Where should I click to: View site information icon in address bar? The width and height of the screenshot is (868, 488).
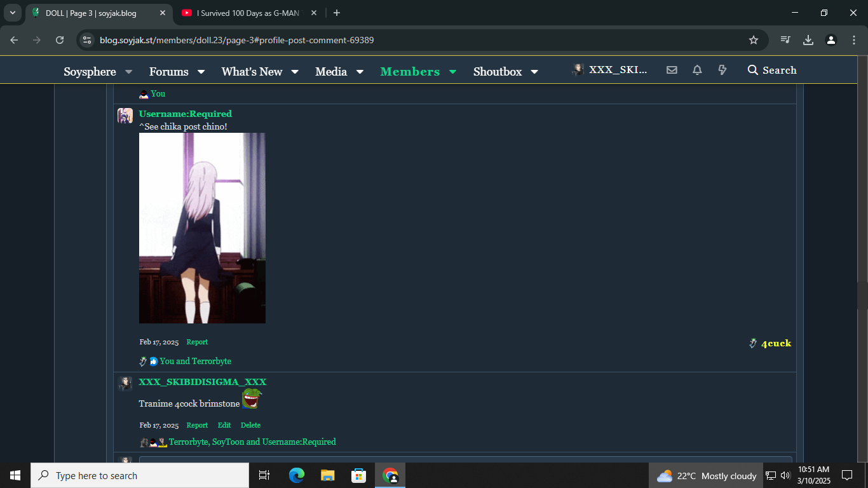pyautogui.click(x=88, y=40)
